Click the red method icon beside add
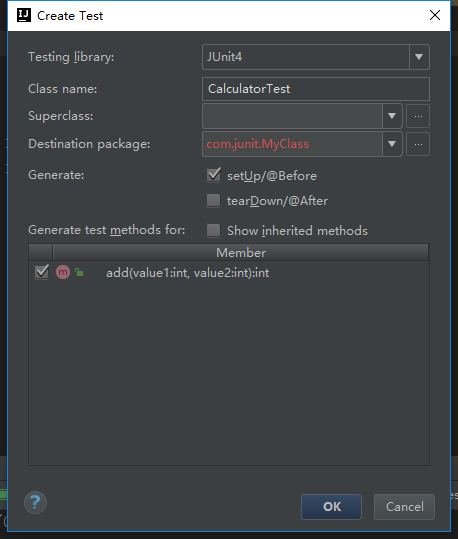Image resolution: width=458 pixels, height=539 pixels. pos(63,272)
